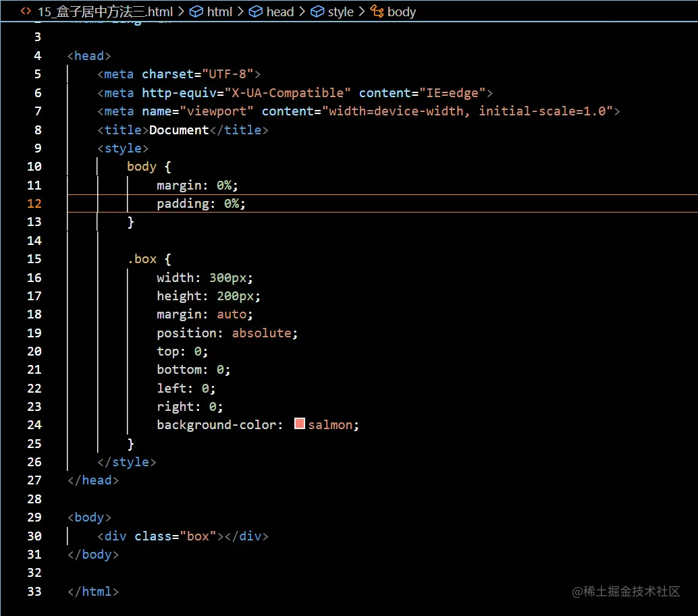
Task: Click padding: 0% on line 12
Action: (200, 204)
